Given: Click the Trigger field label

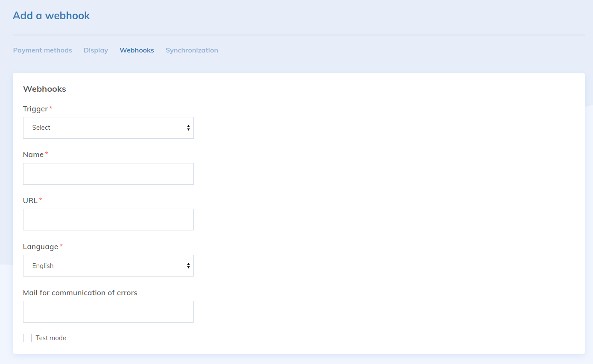Looking at the screenshot, I should coord(35,109).
